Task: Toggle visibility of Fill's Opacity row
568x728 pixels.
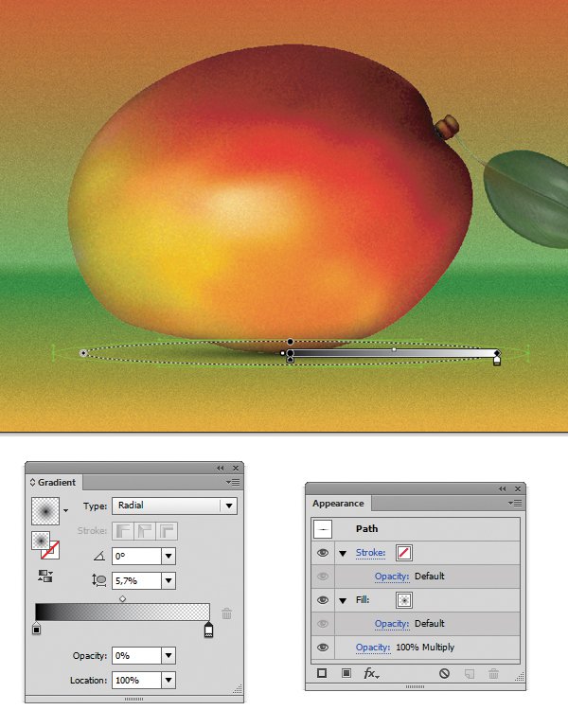Action: 323,624
